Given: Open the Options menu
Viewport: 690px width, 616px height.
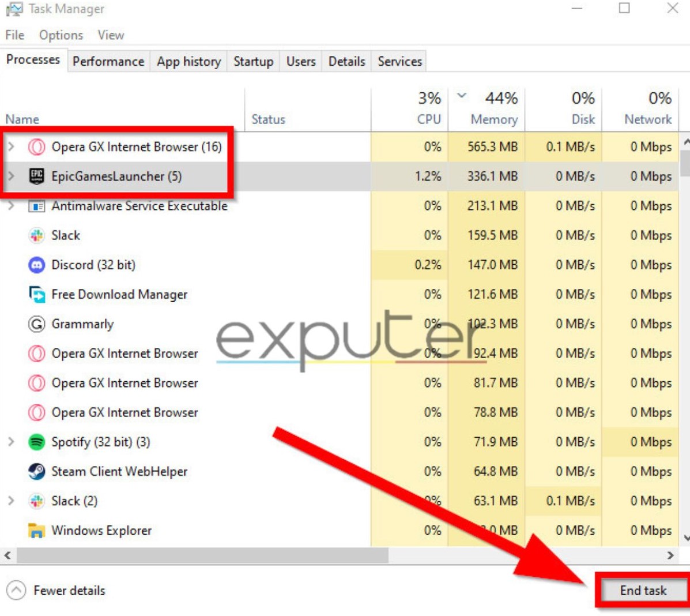Looking at the screenshot, I should click(61, 35).
